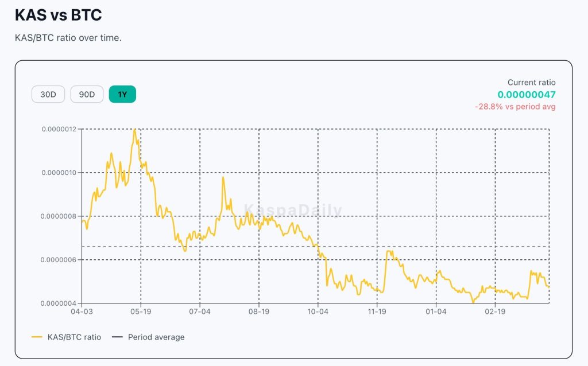Click the -28.8% vs period avg text
The width and height of the screenshot is (588, 366).
[x=515, y=107]
